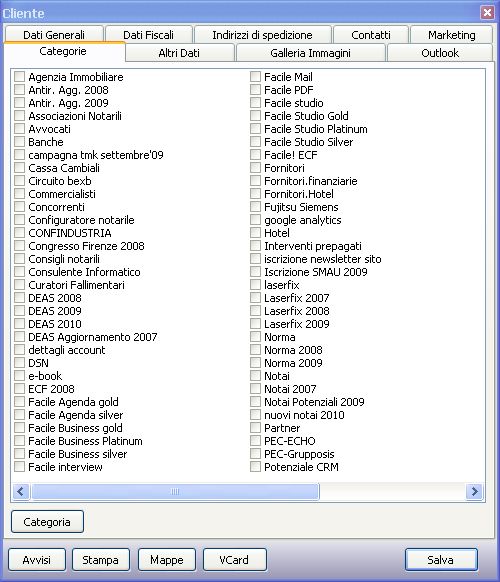Check the Facile! ECF category
Image resolution: width=500 pixels, height=582 pixels.
pos(255,155)
